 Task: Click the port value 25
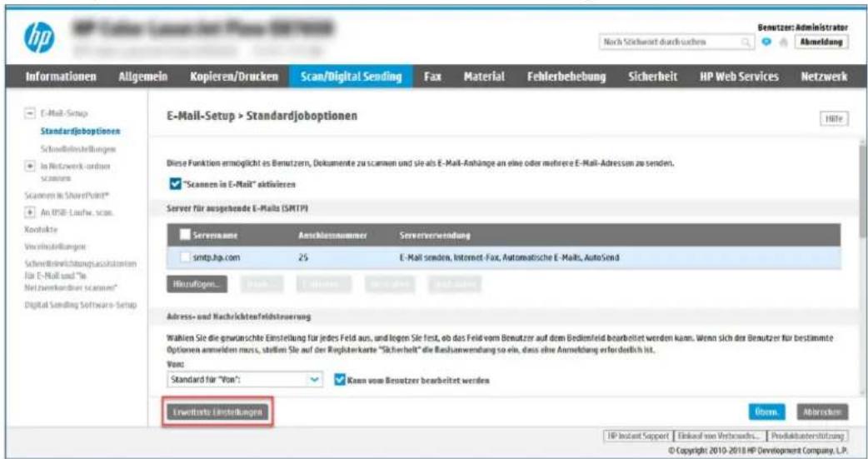click(303, 257)
